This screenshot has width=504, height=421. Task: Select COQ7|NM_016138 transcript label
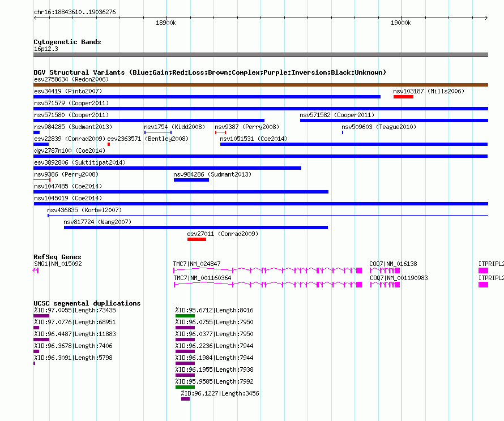[x=393, y=264]
